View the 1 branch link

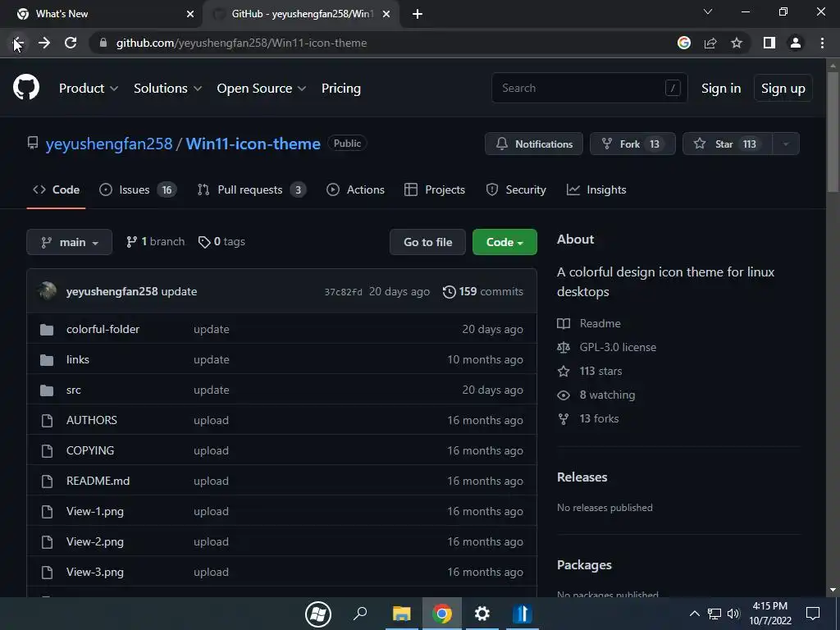click(155, 242)
